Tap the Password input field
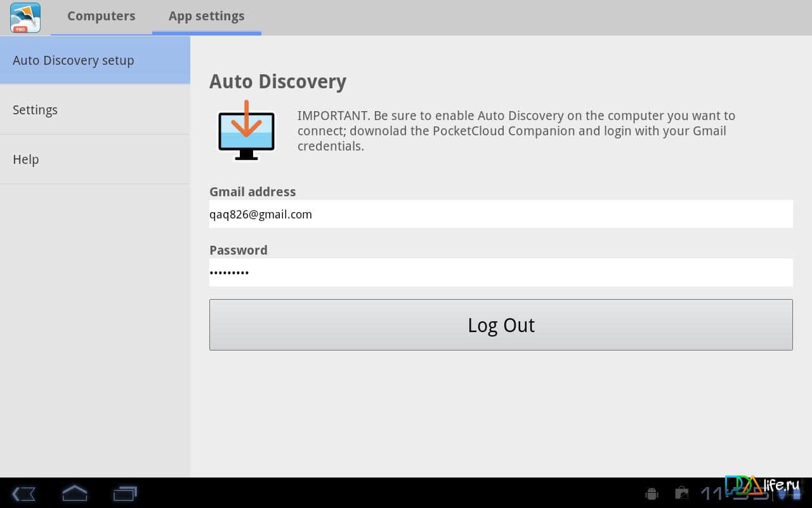 (501, 272)
